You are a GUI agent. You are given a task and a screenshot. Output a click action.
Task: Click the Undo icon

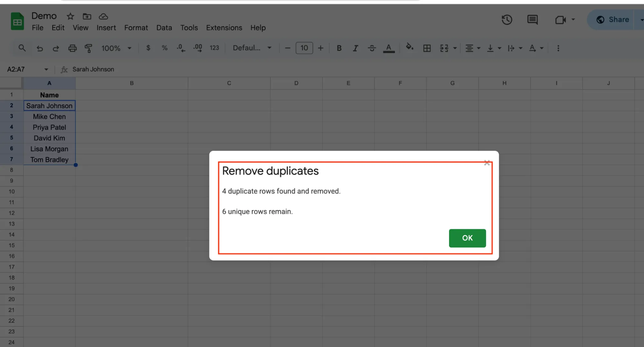pos(40,48)
